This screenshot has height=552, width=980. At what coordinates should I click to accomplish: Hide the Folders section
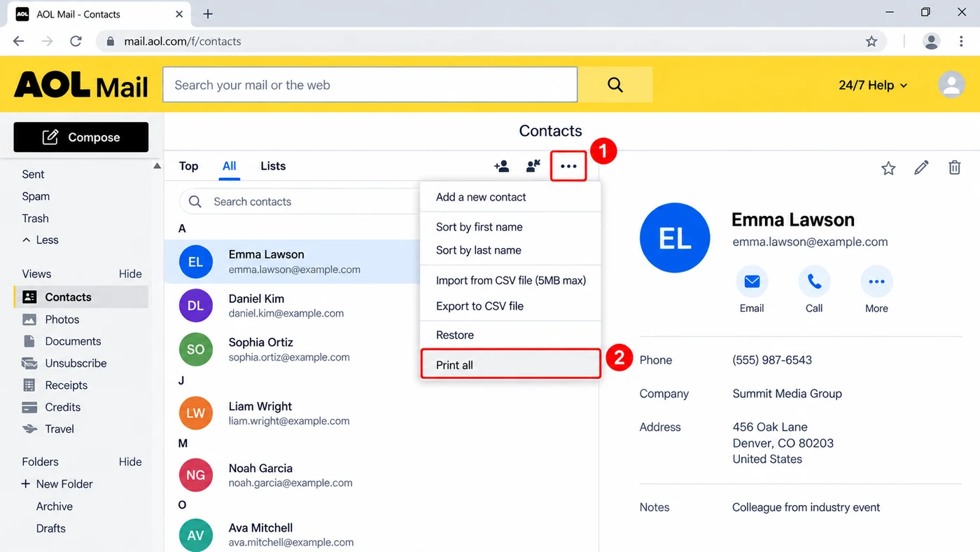pos(130,462)
